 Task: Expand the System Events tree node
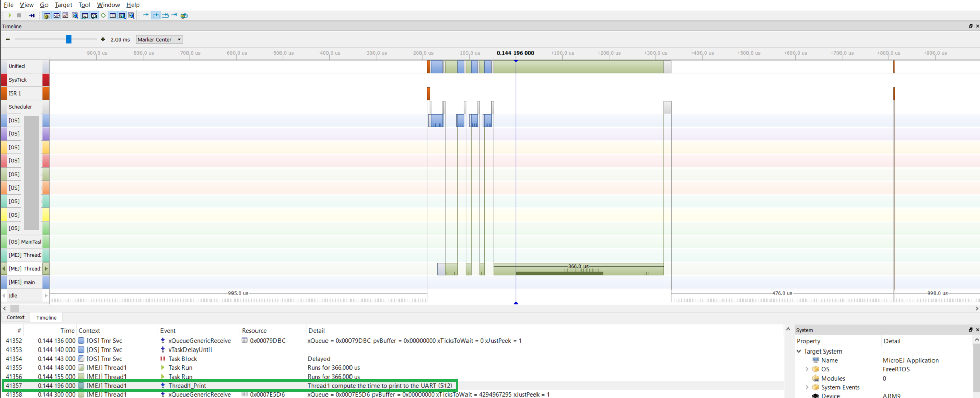click(x=807, y=387)
